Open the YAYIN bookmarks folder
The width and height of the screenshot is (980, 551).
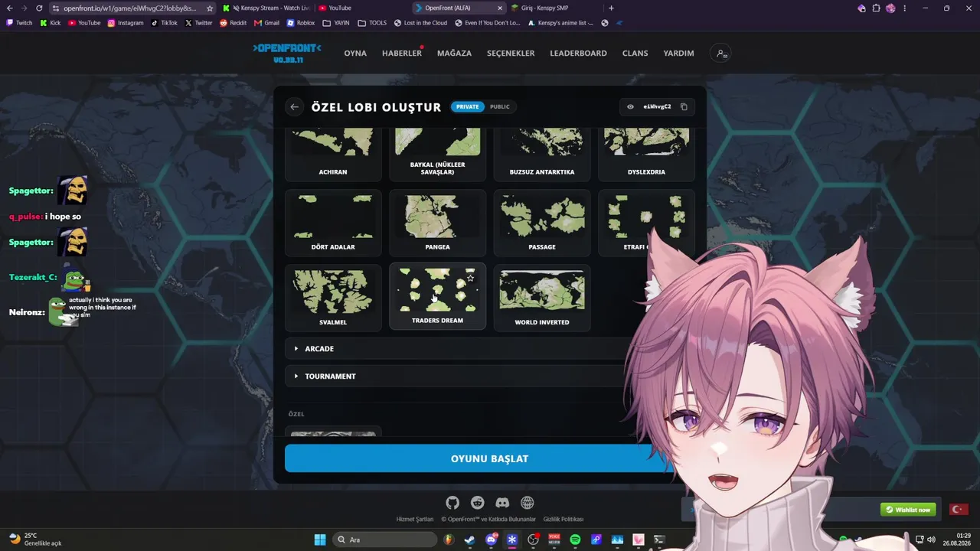(336, 23)
